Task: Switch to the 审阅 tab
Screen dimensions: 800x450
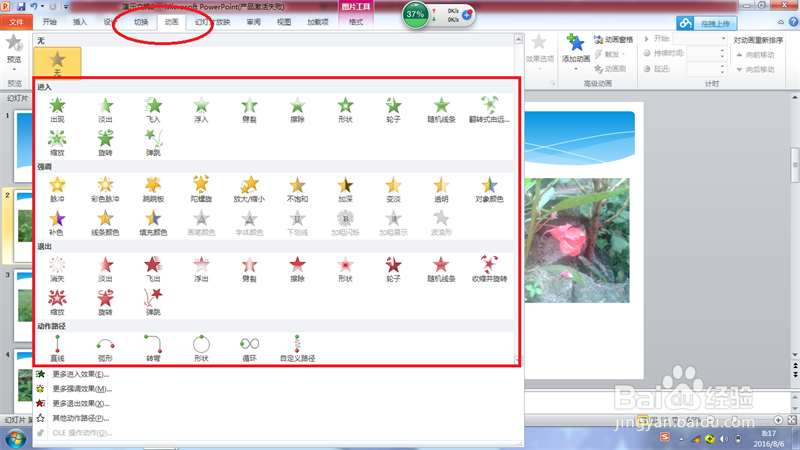Action: (x=254, y=22)
